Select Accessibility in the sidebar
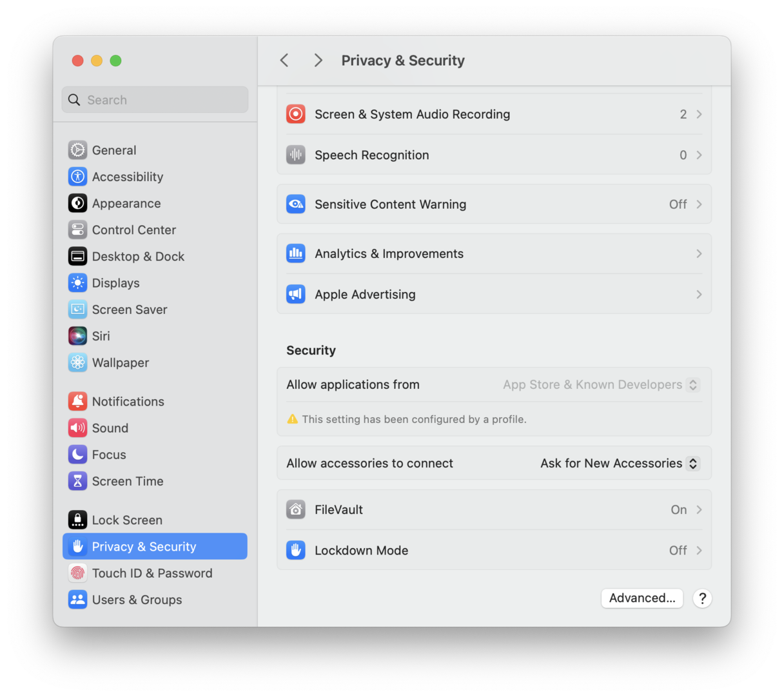This screenshot has height=697, width=784. tap(155, 177)
